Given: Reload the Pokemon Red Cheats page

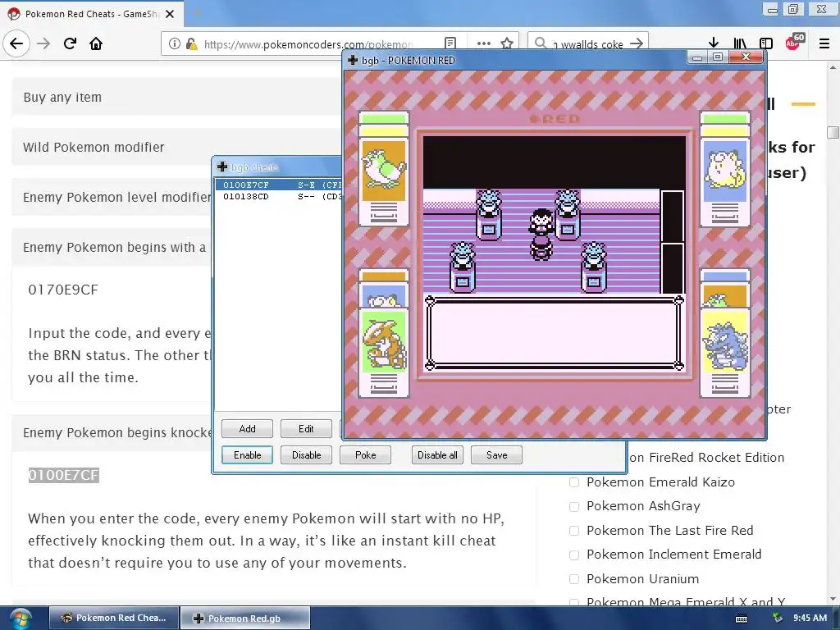Looking at the screenshot, I should 70,43.
